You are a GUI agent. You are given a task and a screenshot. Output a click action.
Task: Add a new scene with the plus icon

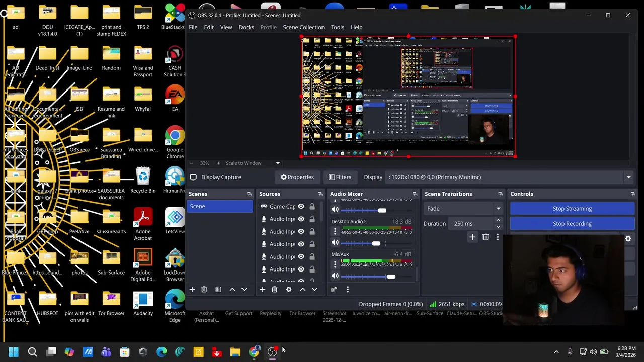tap(192, 289)
